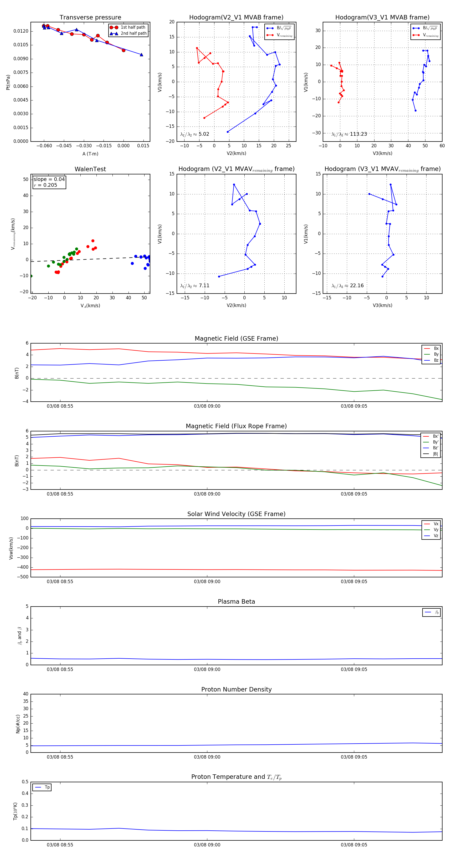The image size is (473, 868).
Task: Click the "Magnetic Field (Flux Rope Frame)" title
Action: pos(236,426)
